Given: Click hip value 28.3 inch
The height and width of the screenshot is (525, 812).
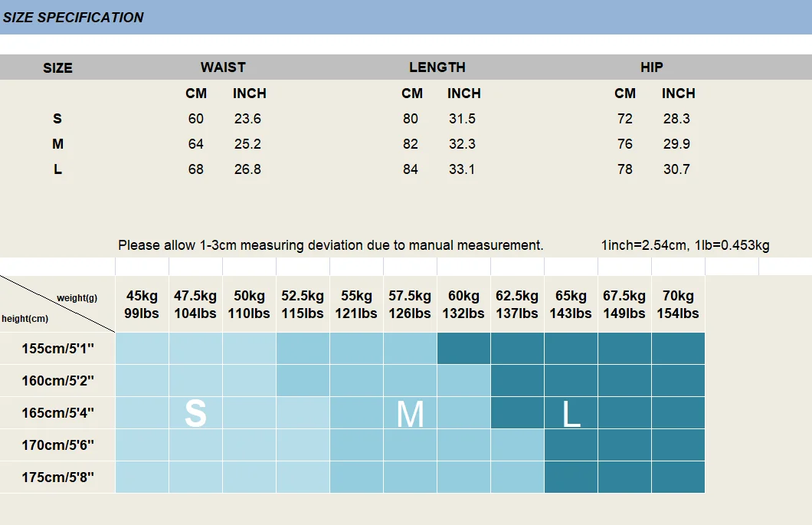Looking at the screenshot, I should [x=677, y=119].
